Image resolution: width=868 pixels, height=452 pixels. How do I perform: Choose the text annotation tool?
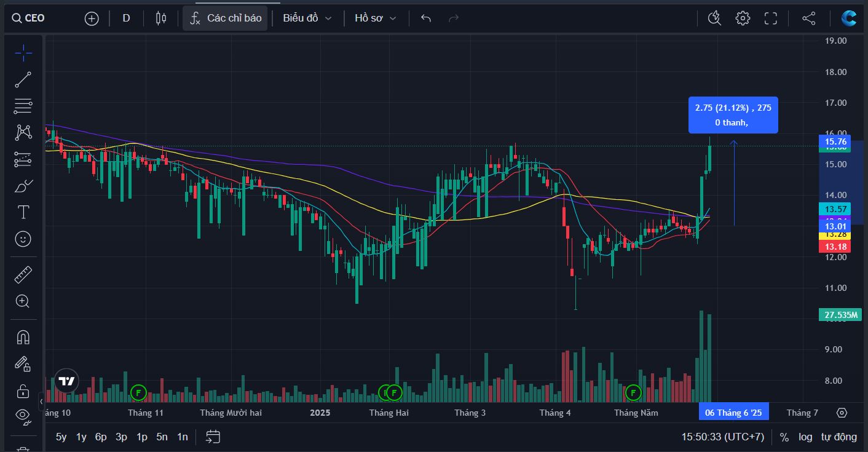(23, 213)
